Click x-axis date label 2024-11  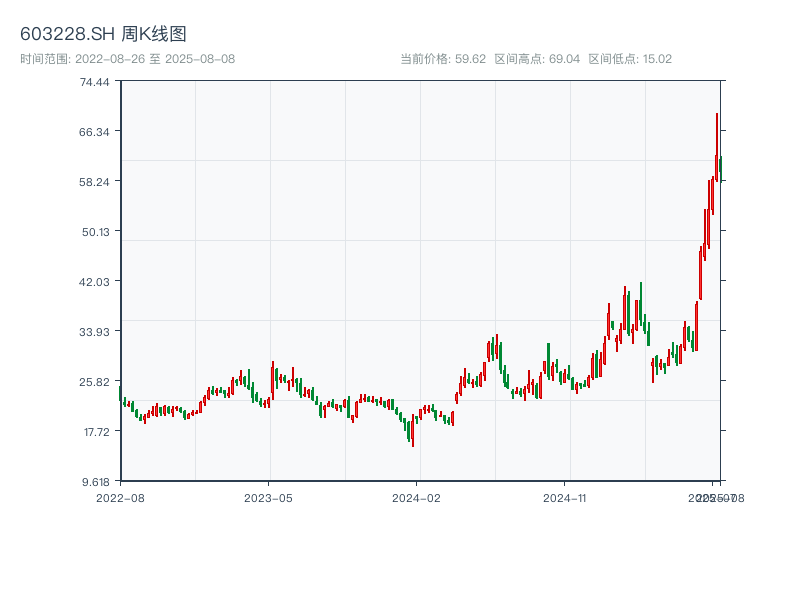pyautogui.click(x=564, y=498)
